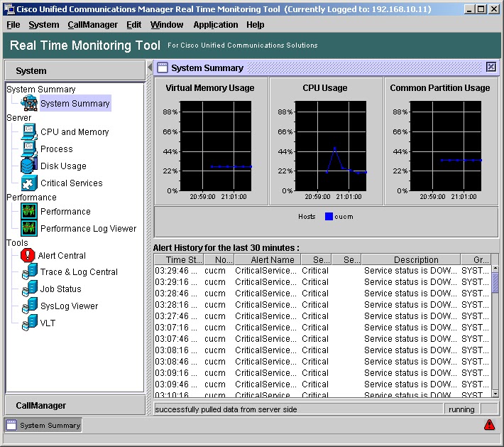Sort by the Group column header
This screenshot has height=447, width=504.
476,259
